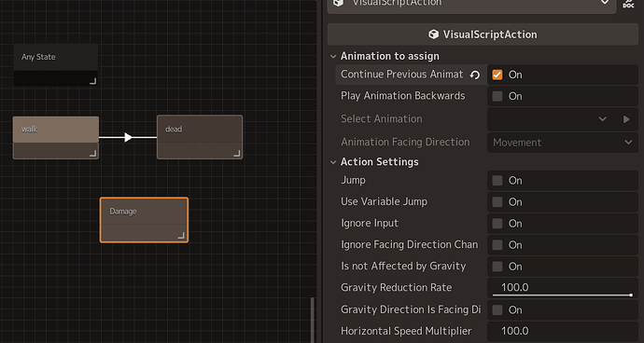Click the Horizontal Speed Multiplier value field
Image resolution: width=644 pixels, height=343 pixels.
click(x=563, y=331)
